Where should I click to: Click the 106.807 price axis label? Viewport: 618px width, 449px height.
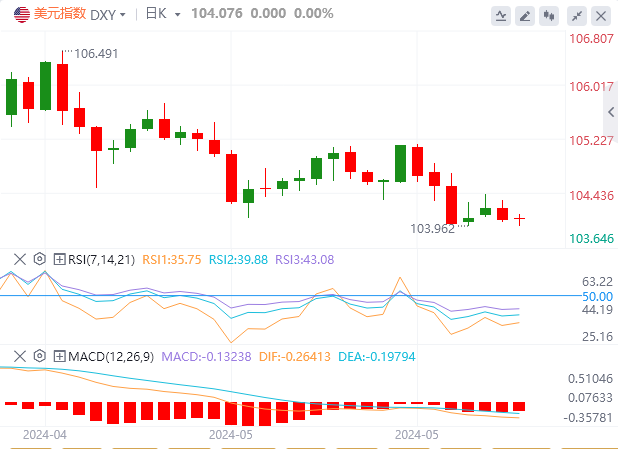591,39
